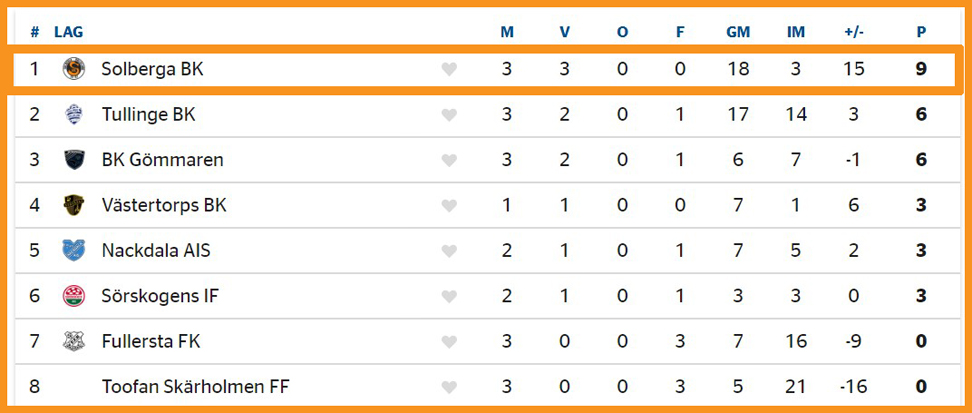Click the BK Gömmaren team logo

pos(74,160)
